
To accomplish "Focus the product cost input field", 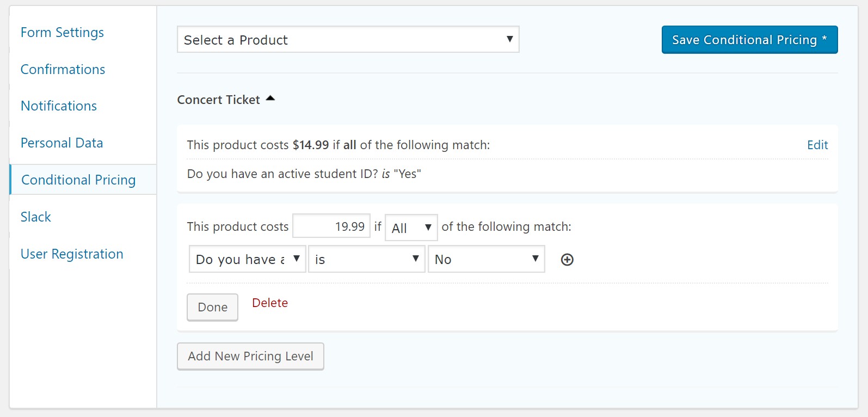I will coord(331,226).
